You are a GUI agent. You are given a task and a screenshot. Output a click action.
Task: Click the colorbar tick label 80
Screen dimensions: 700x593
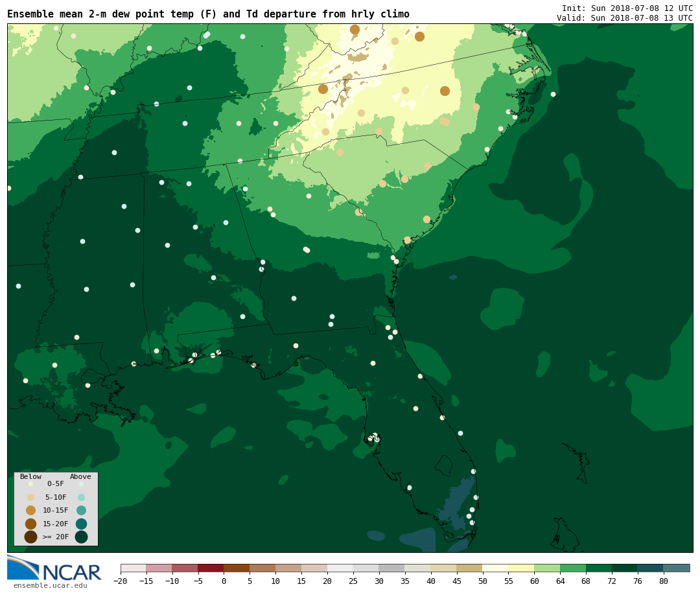coord(664,581)
